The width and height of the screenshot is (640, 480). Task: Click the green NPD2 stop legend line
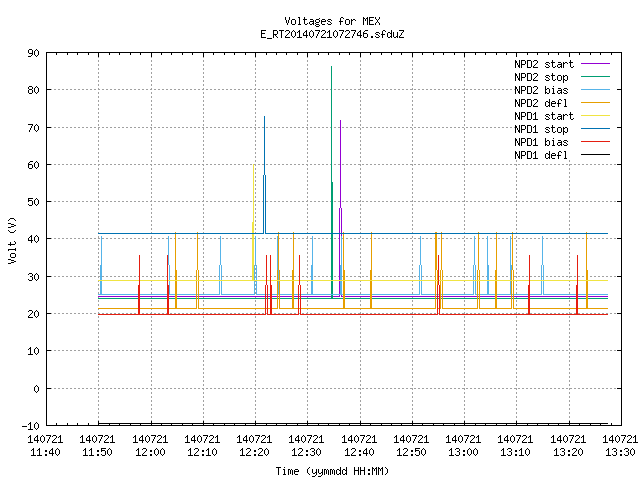tap(595, 77)
